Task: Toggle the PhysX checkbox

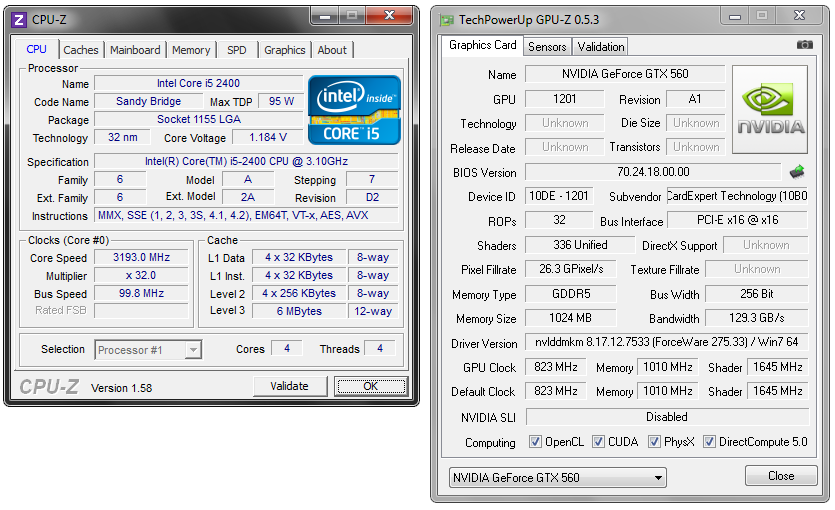Action: pyautogui.click(x=654, y=442)
